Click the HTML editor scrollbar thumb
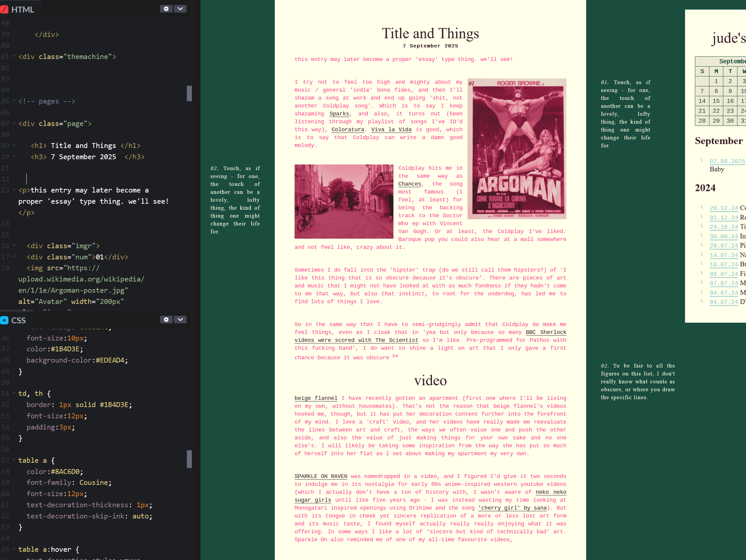The height and width of the screenshot is (560, 746). (x=189, y=94)
